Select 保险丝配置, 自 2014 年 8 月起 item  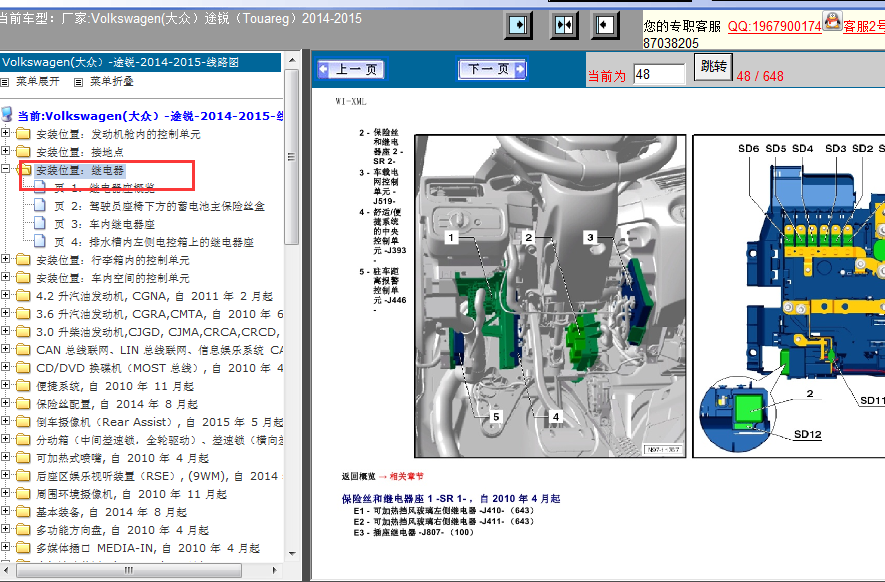point(117,404)
